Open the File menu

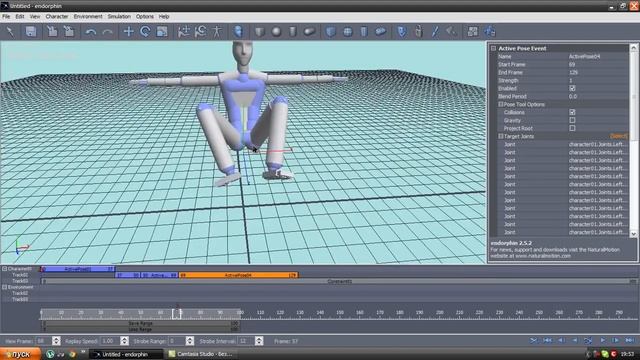(6, 17)
